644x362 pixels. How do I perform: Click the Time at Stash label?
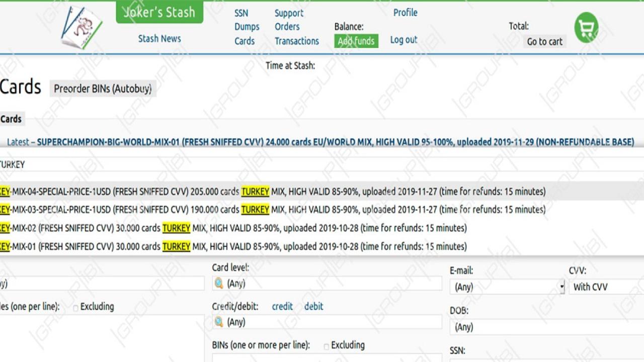[x=290, y=65]
